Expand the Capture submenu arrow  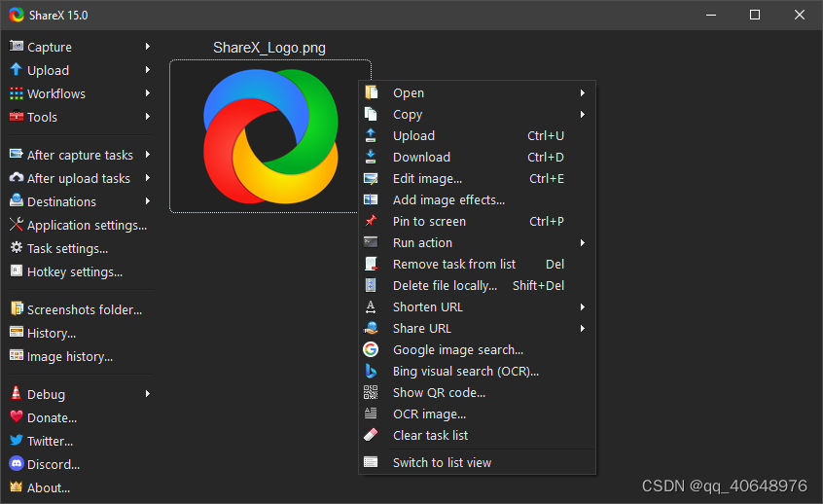coord(148,46)
